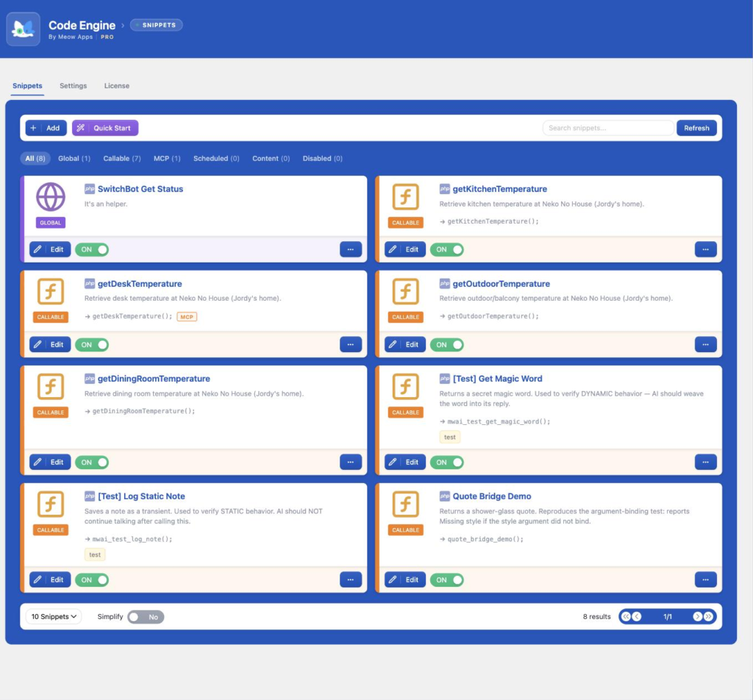
Task: Click the PHP icon beside SwitchBot Get Status
Action: (89, 189)
